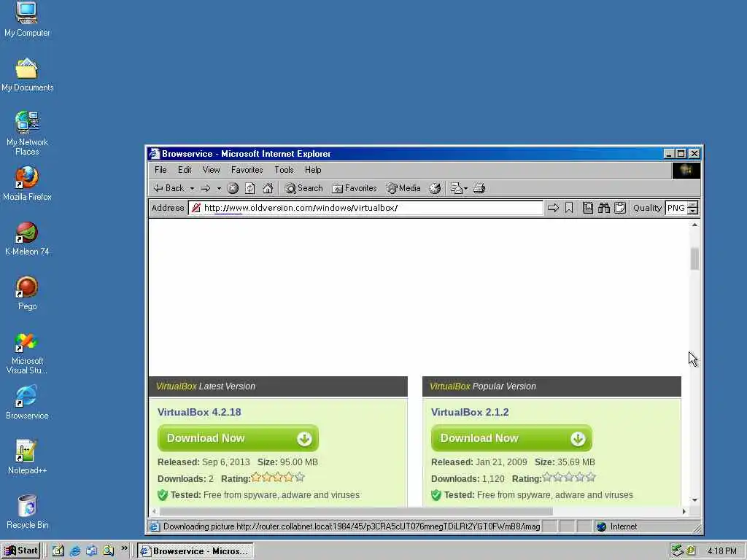The image size is (747, 560).
Task: Click the History icon in toolbar
Action: point(435,188)
